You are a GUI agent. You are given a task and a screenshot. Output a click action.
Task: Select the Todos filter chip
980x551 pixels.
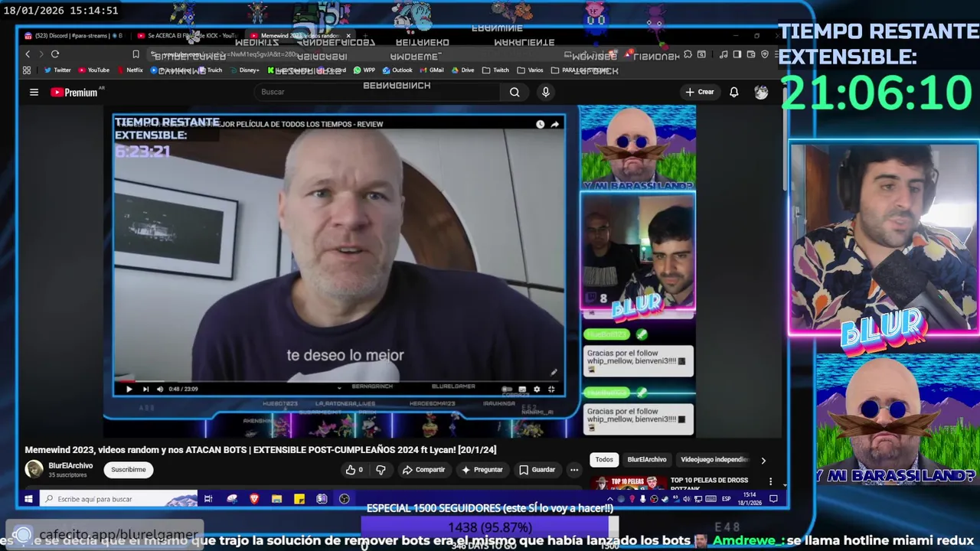[604, 460]
